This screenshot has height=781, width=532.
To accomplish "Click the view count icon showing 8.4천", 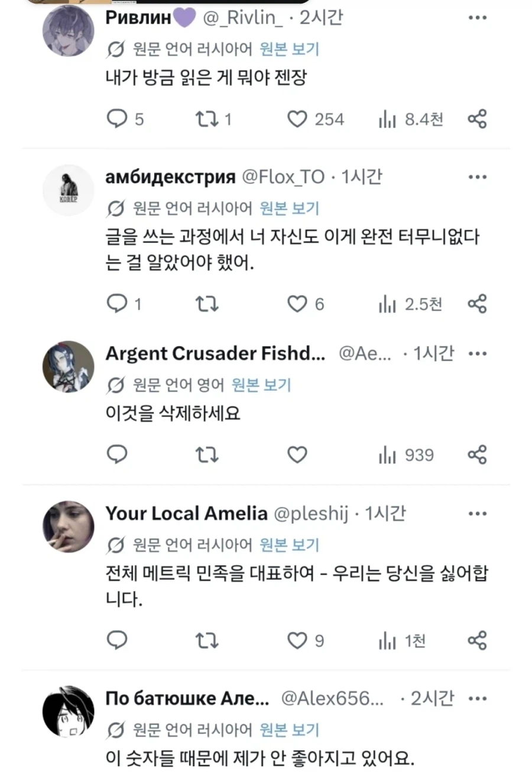I will (x=388, y=119).
